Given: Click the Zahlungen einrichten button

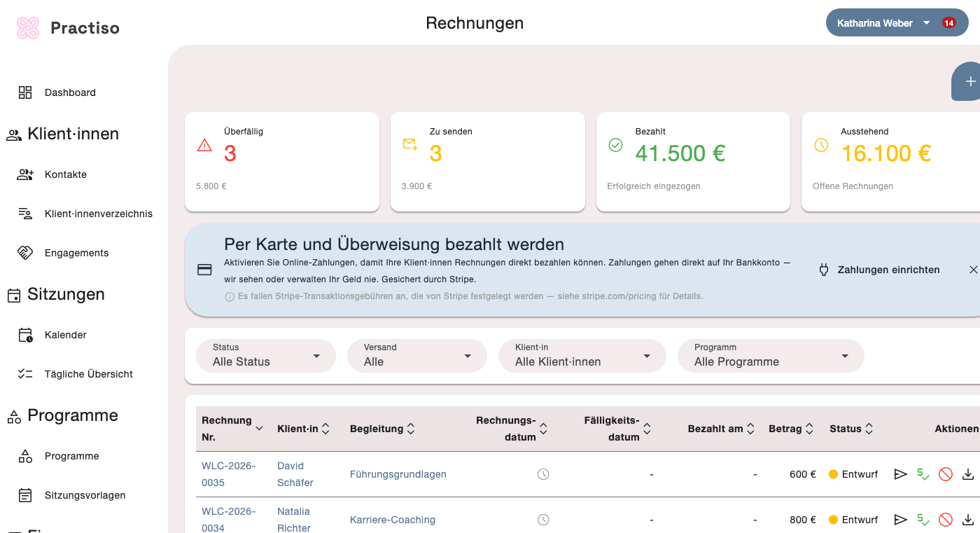Looking at the screenshot, I should (x=878, y=270).
